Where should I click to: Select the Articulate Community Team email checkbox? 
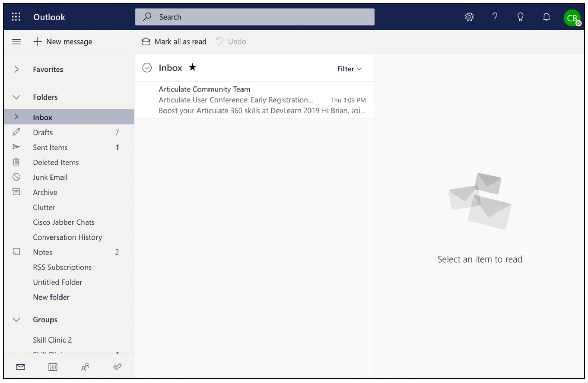click(147, 100)
